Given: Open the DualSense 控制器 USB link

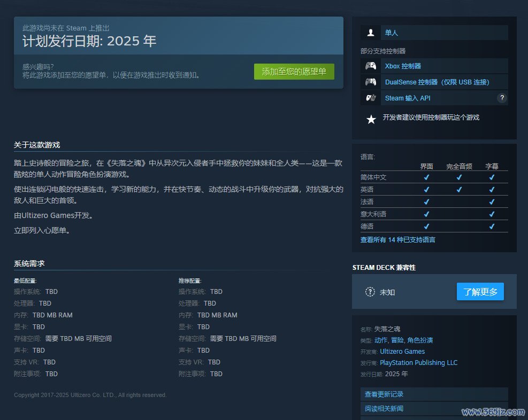Looking at the screenshot, I should (x=437, y=82).
